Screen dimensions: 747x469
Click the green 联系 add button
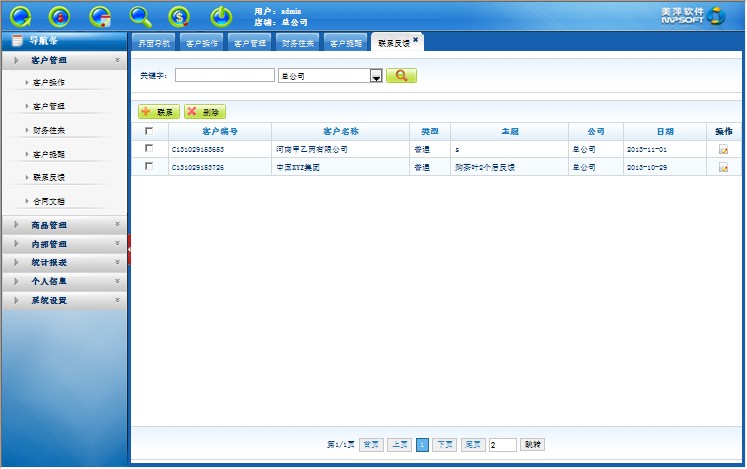click(159, 112)
